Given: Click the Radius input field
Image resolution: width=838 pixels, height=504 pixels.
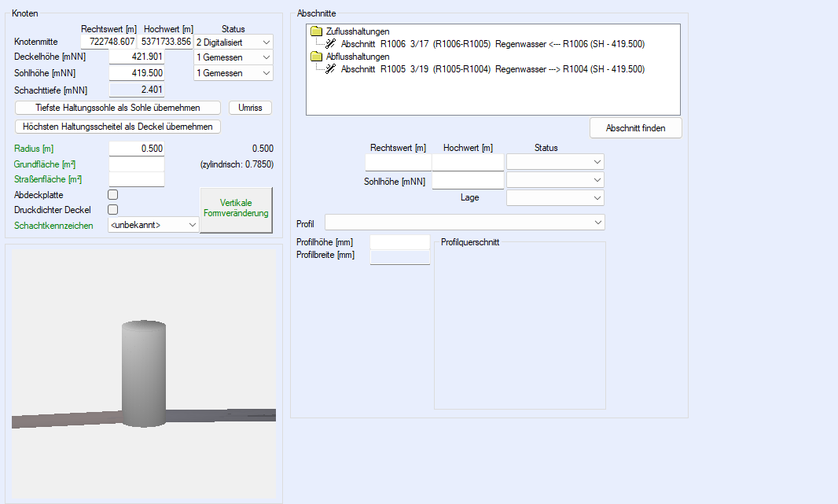Looking at the screenshot, I should (x=137, y=149).
